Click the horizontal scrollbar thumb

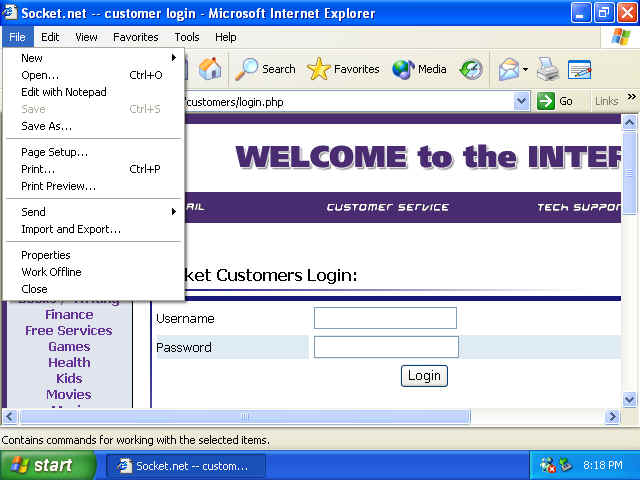click(245, 417)
